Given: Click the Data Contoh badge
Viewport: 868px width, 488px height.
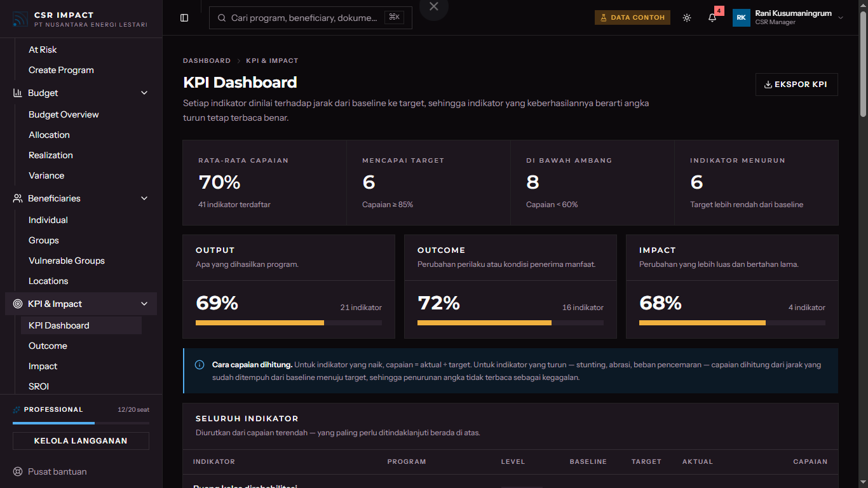Looking at the screenshot, I should [632, 18].
